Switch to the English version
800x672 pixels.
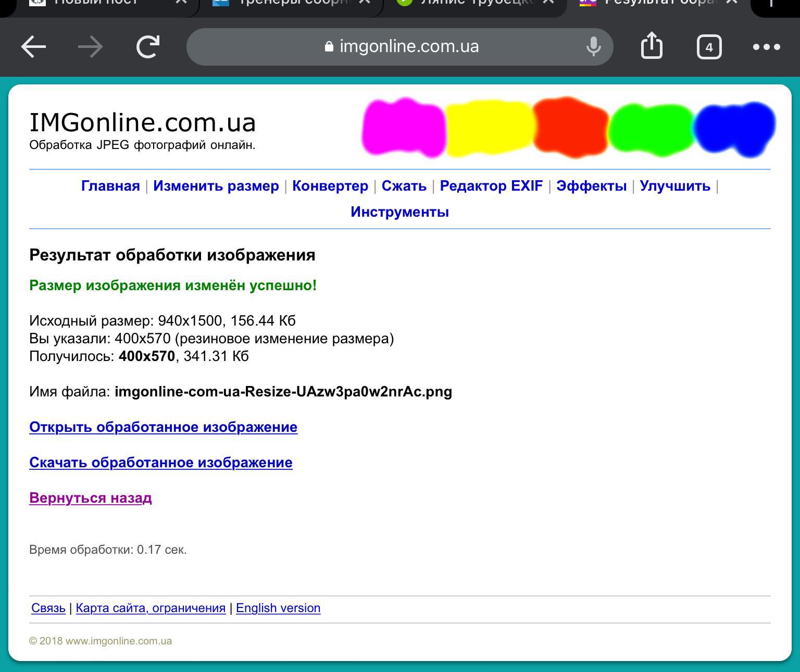278,608
